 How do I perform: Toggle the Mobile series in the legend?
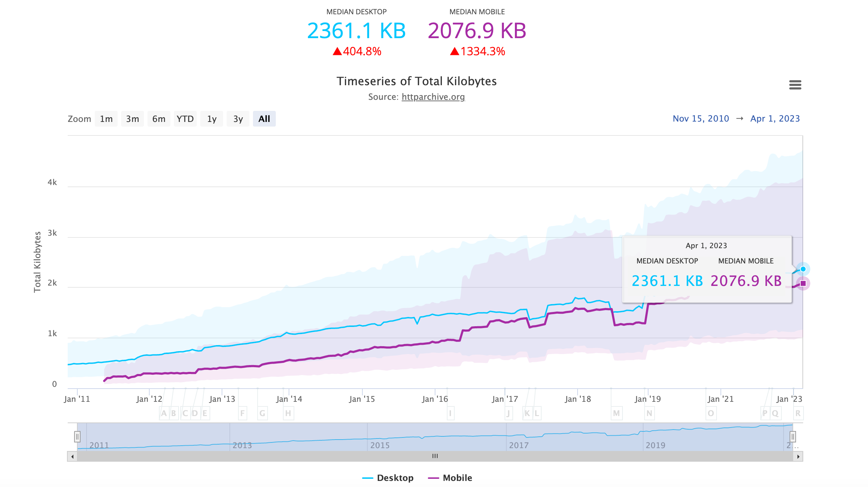[x=450, y=478]
